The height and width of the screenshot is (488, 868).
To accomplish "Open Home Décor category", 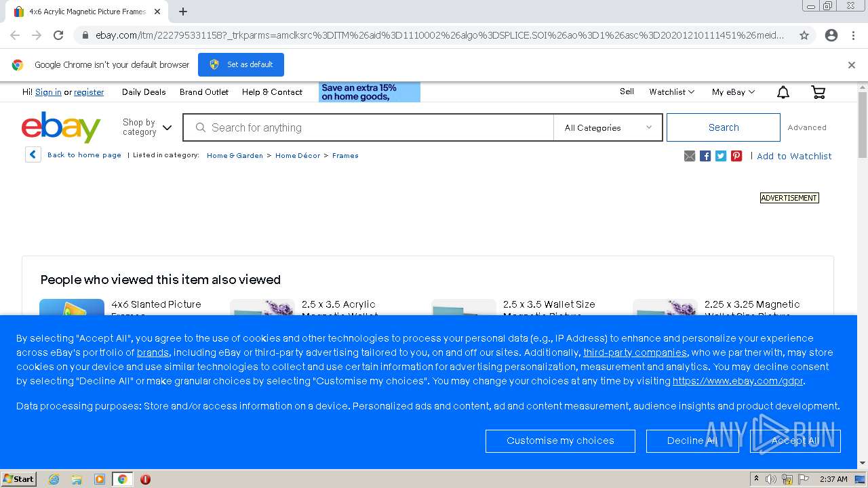I will (x=298, y=156).
